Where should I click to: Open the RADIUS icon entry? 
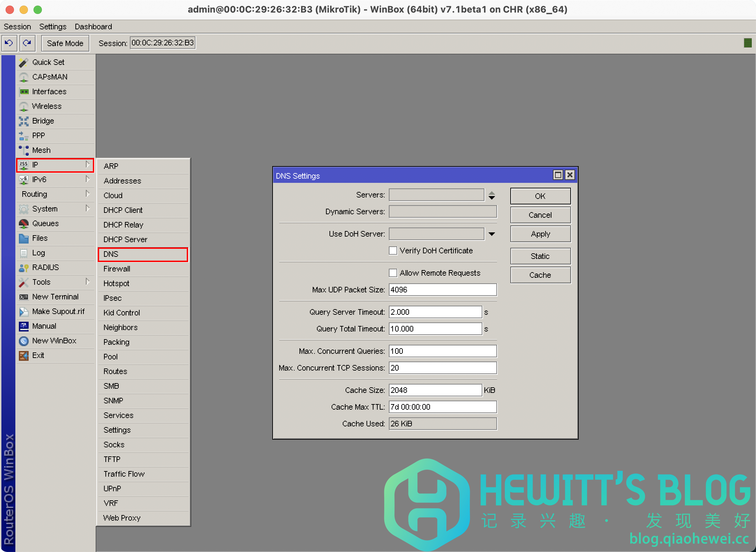(23, 268)
